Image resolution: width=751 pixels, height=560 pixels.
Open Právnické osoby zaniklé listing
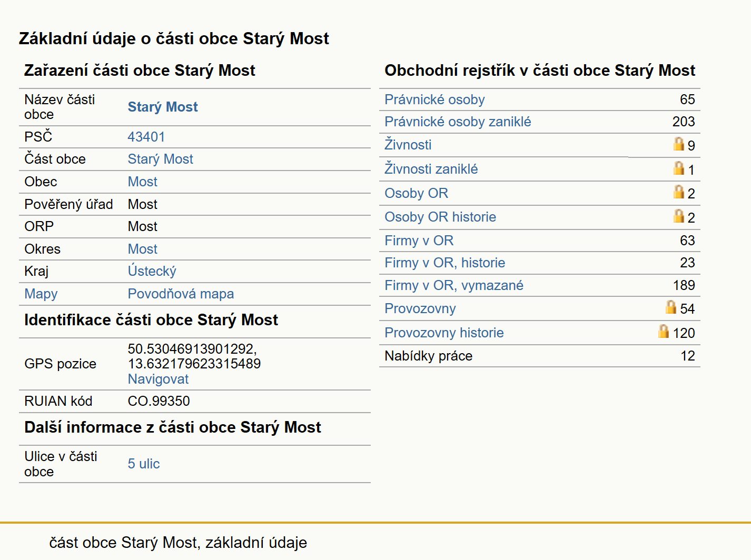point(458,122)
